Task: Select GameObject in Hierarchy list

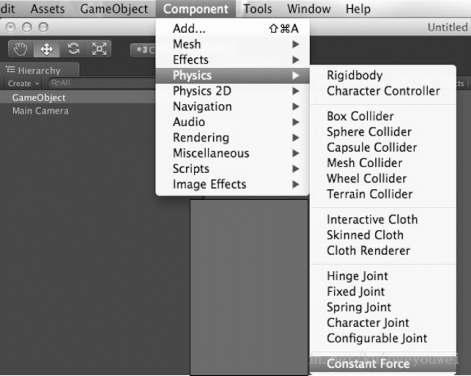Action: pos(78,98)
